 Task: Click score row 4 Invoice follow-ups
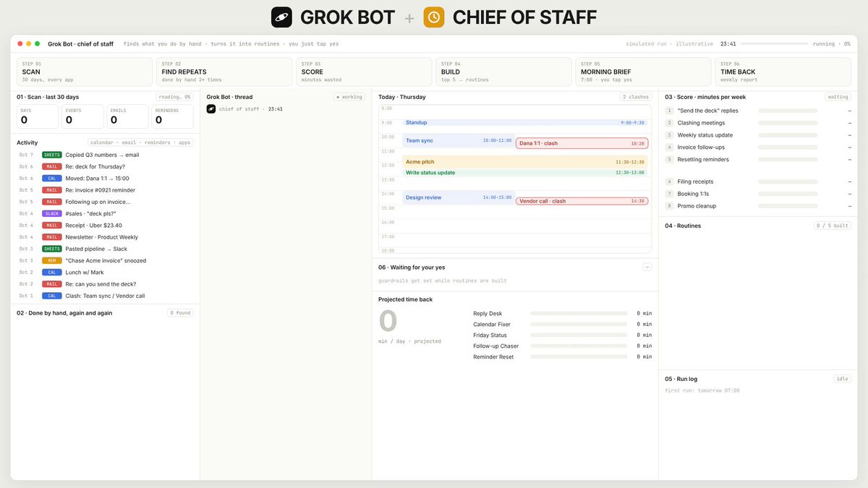(x=758, y=147)
